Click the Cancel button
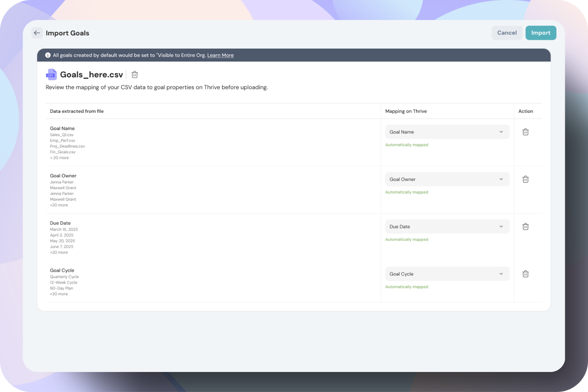588x392 pixels. click(x=507, y=33)
